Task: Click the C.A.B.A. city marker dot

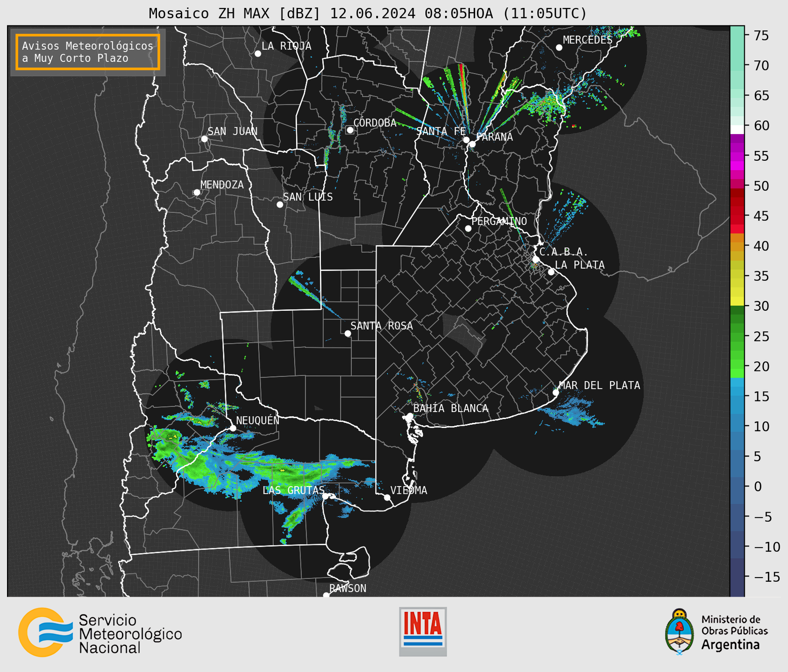Action: [x=536, y=259]
